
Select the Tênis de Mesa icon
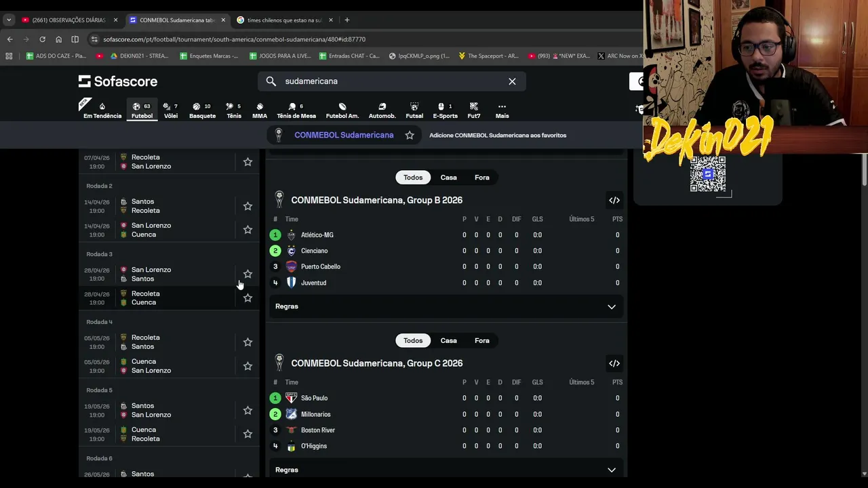pos(296,110)
